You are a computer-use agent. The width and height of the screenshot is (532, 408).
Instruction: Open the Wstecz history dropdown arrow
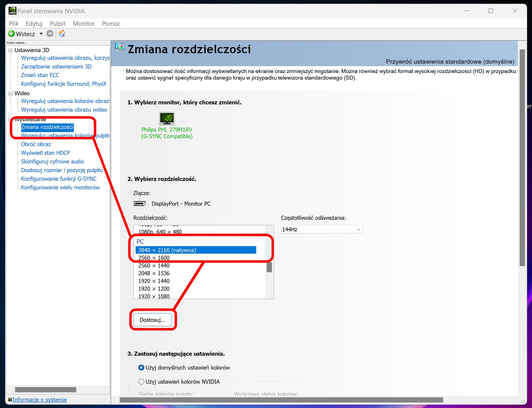click(x=41, y=34)
